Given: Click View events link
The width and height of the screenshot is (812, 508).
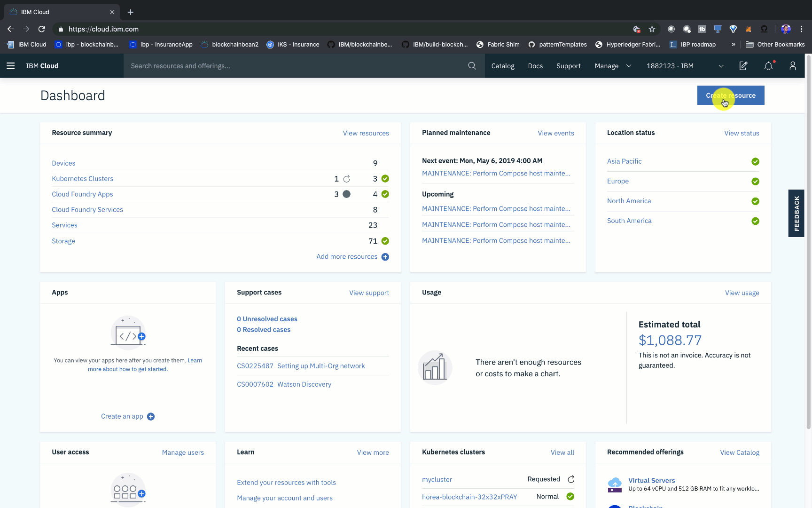Looking at the screenshot, I should [x=556, y=134].
